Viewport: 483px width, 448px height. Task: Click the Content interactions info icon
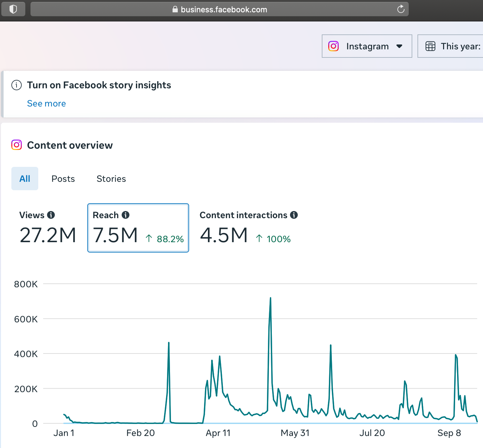point(294,215)
